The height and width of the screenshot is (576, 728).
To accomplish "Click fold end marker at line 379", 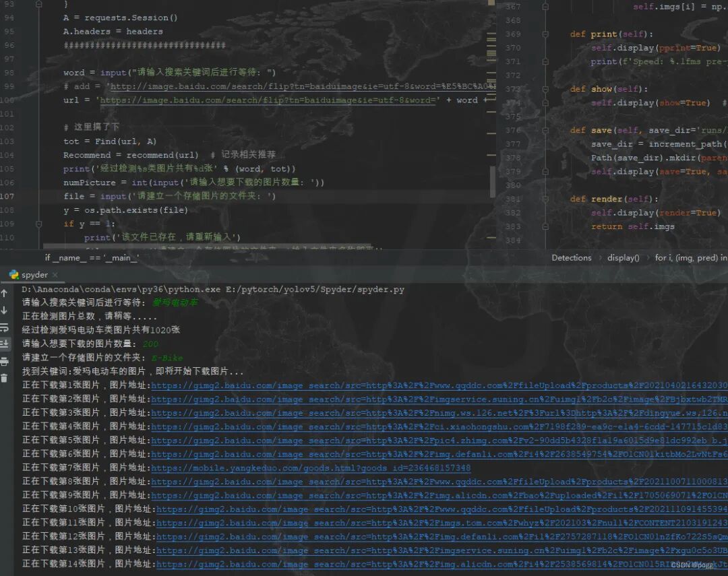I will click(x=545, y=172).
